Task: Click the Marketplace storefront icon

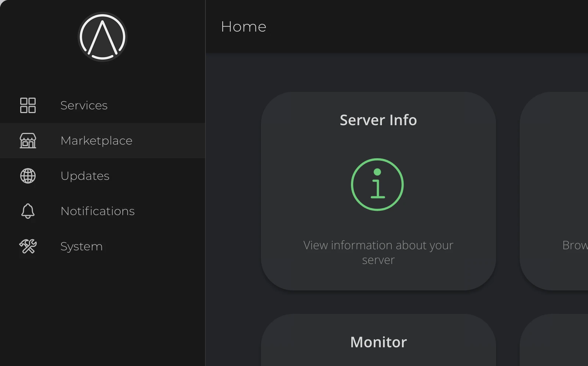Action: [x=28, y=141]
